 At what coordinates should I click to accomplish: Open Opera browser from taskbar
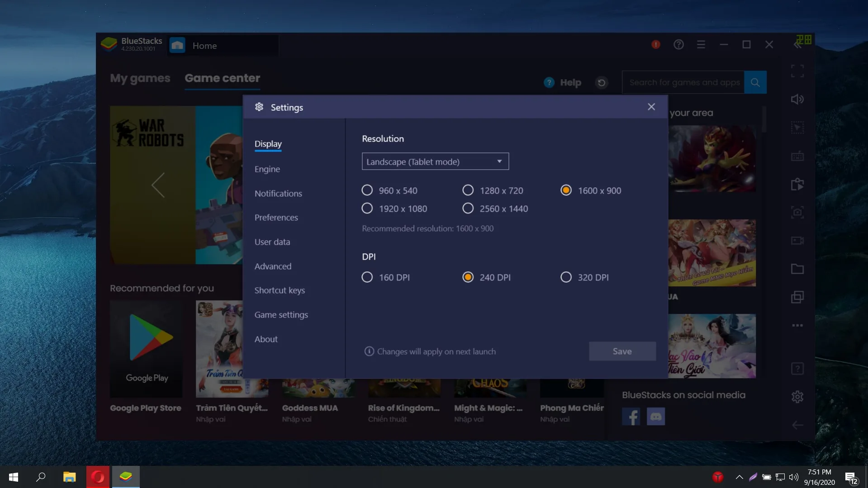pos(98,477)
